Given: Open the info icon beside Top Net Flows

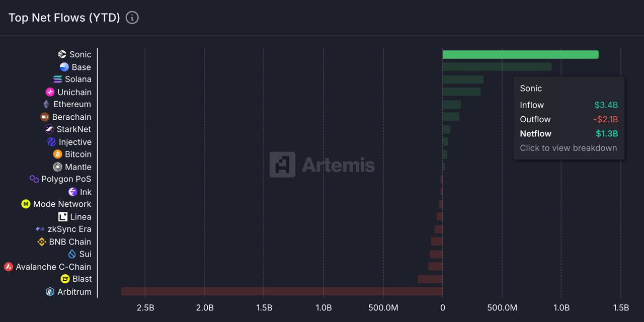Looking at the screenshot, I should (x=132, y=18).
